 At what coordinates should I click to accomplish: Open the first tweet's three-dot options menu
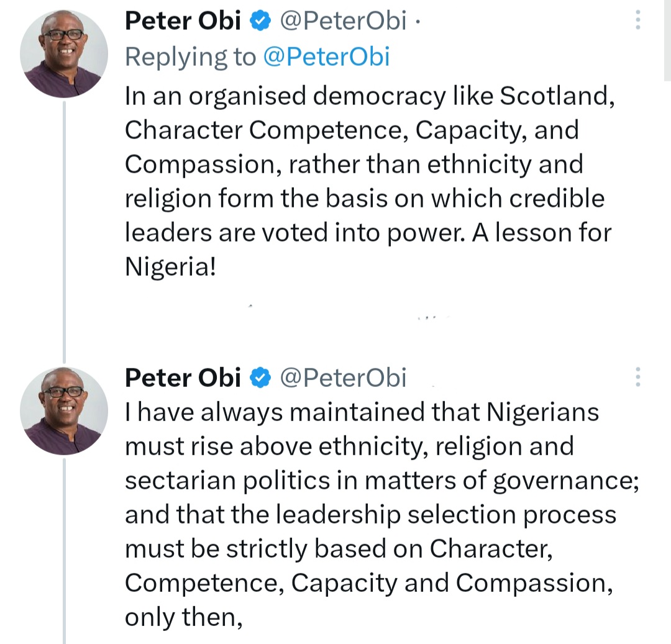pos(637,20)
